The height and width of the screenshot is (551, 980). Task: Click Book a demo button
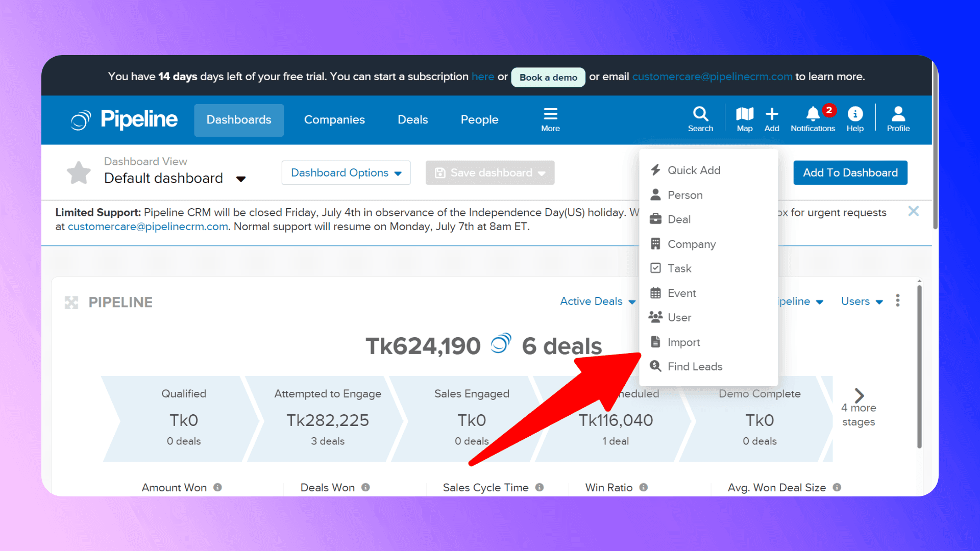pyautogui.click(x=548, y=77)
